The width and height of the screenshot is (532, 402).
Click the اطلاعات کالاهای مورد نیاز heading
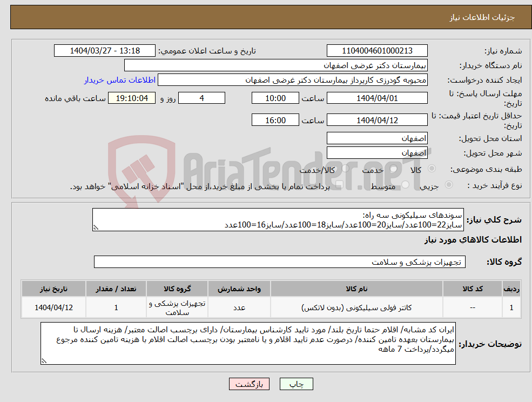[x=473, y=240]
